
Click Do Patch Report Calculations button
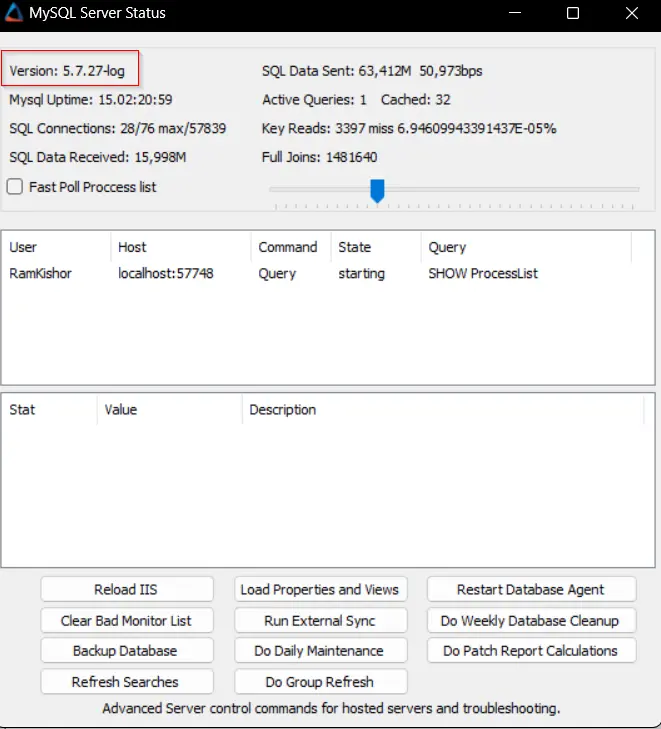(531, 651)
